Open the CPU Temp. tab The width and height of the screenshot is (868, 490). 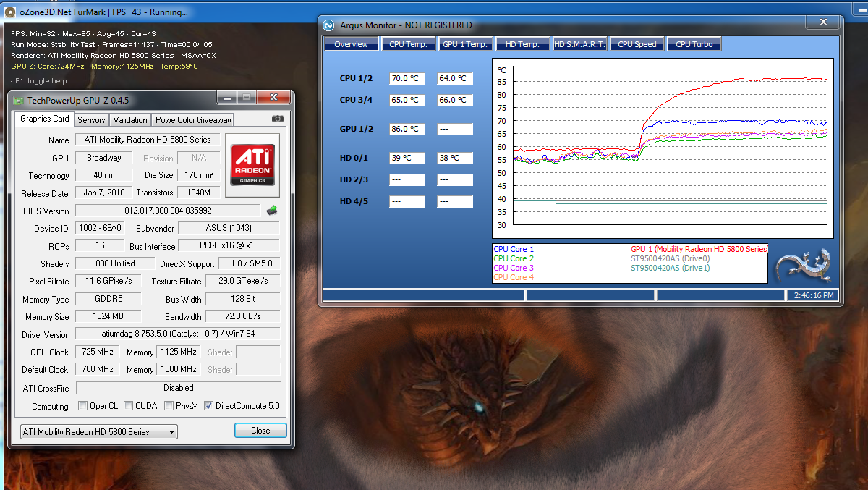(x=408, y=45)
